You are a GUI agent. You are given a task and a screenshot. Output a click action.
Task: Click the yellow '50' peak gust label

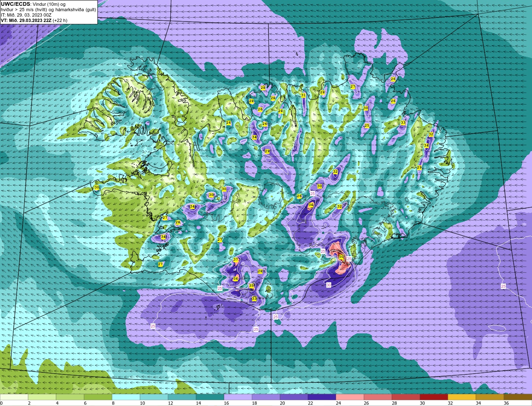[341, 257]
